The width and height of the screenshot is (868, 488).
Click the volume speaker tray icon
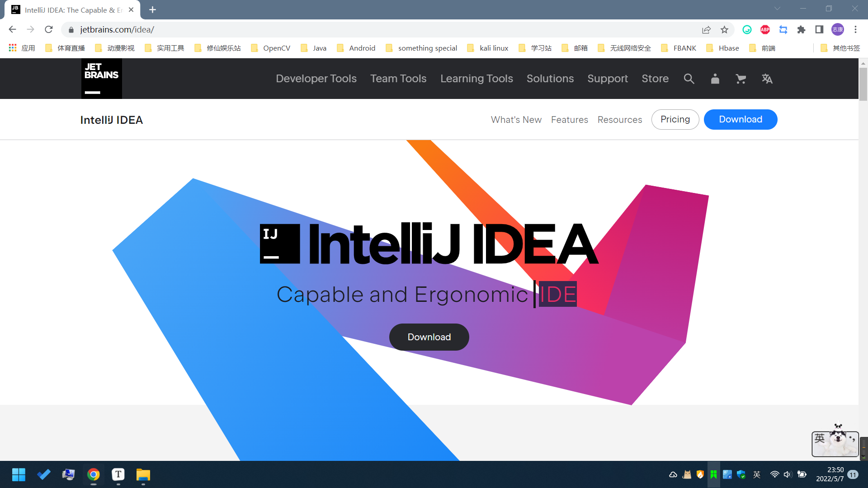pyautogui.click(x=788, y=474)
